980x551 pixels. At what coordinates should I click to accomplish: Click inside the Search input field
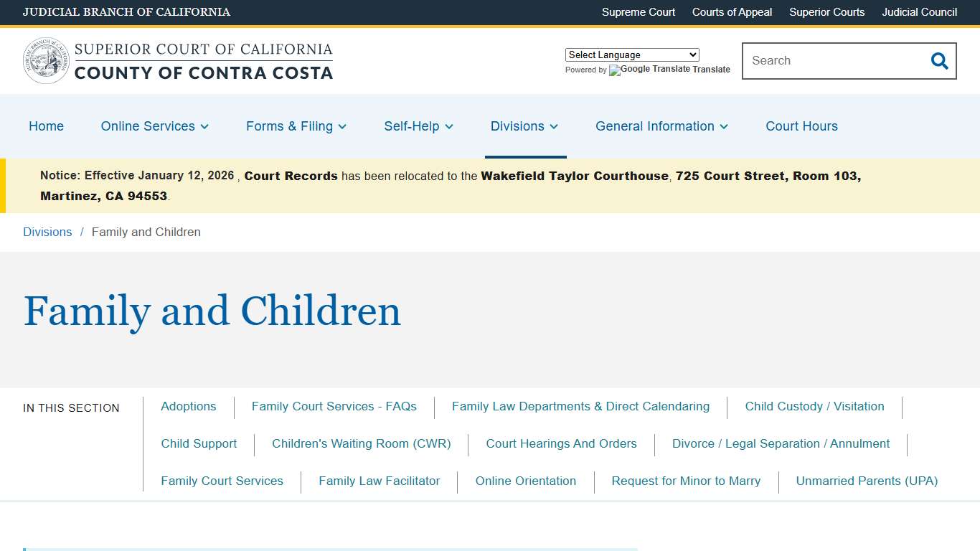coord(825,61)
